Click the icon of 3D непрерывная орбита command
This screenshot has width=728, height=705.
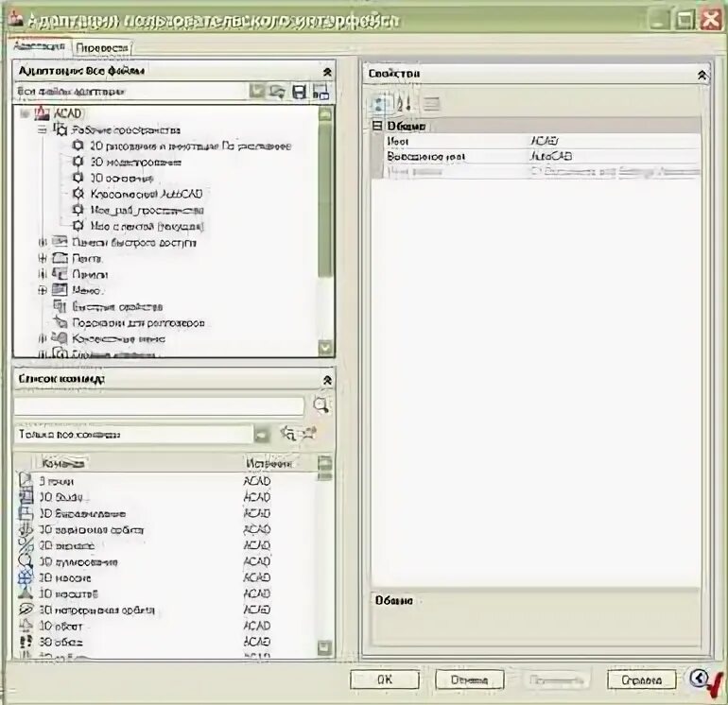[x=26, y=610]
